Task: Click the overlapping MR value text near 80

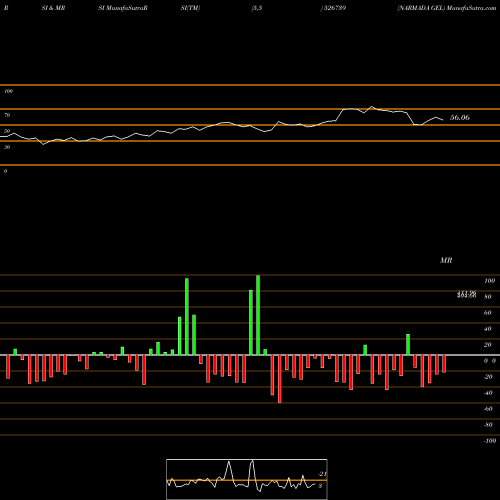Action: (467, 294)
